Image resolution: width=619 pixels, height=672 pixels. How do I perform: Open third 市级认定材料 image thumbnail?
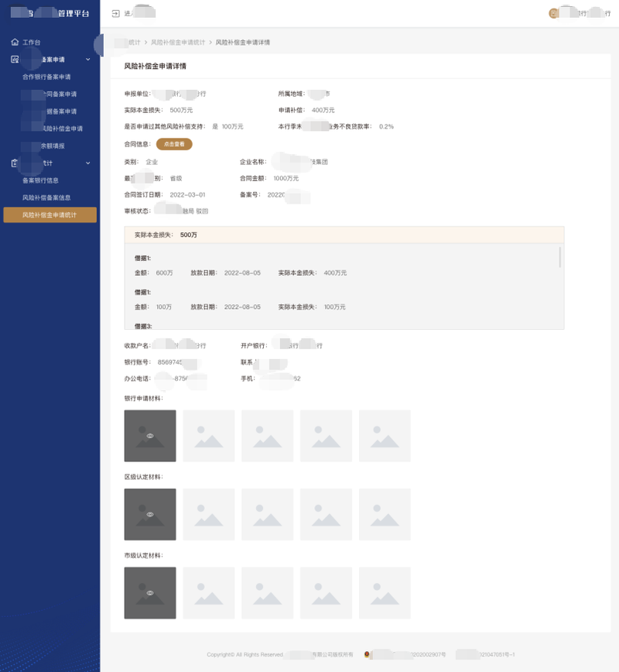[267, 593]
